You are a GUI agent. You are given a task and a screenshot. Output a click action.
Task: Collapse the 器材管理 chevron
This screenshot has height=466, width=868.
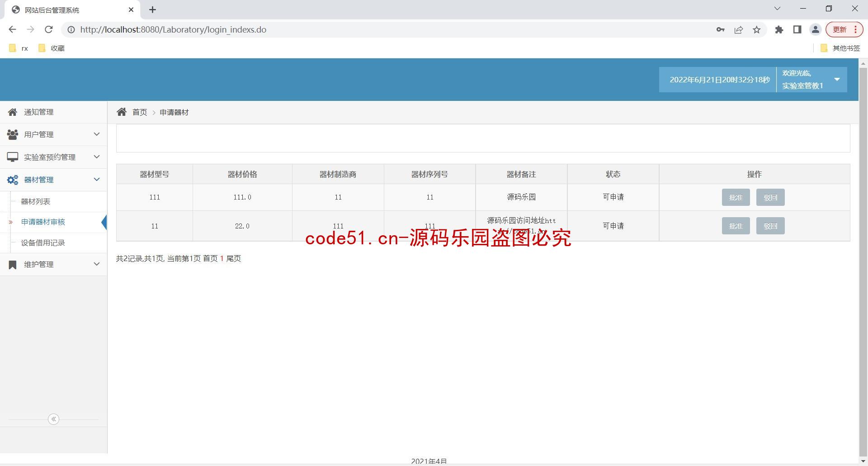tap(96, 180)
